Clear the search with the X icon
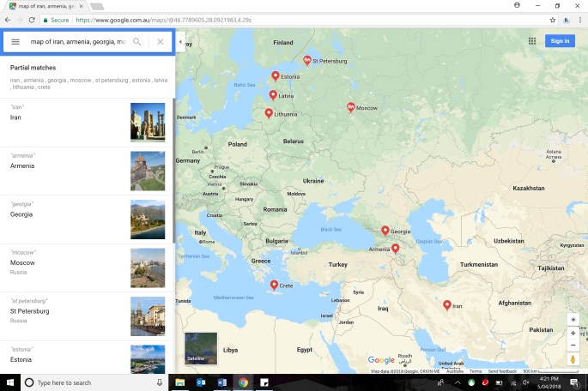 [161, 41]
